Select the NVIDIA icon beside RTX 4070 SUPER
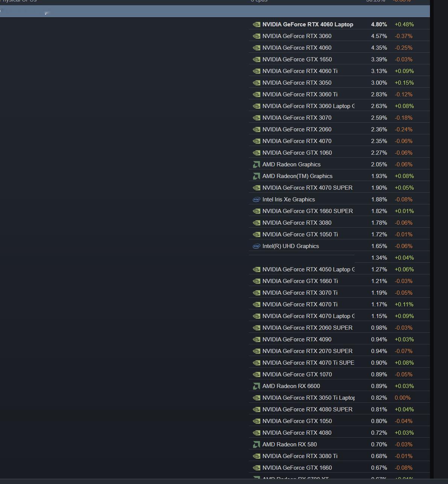 click(257, 188)
